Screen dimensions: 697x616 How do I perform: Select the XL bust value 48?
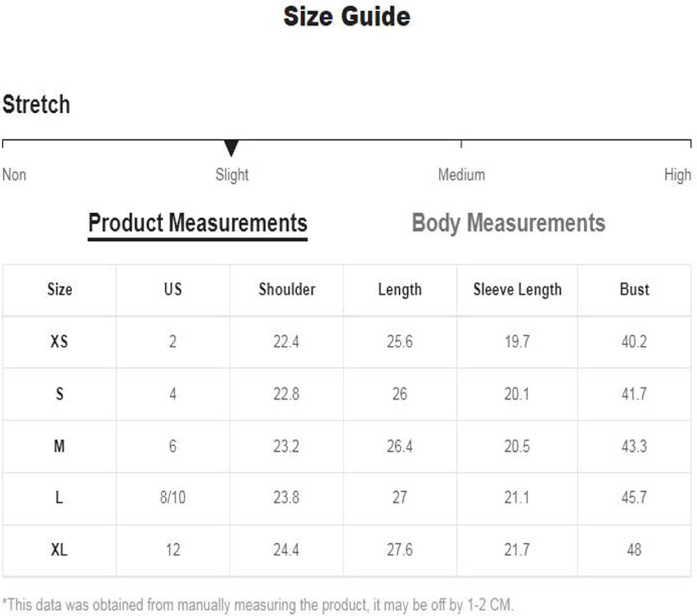pos(634,549)
